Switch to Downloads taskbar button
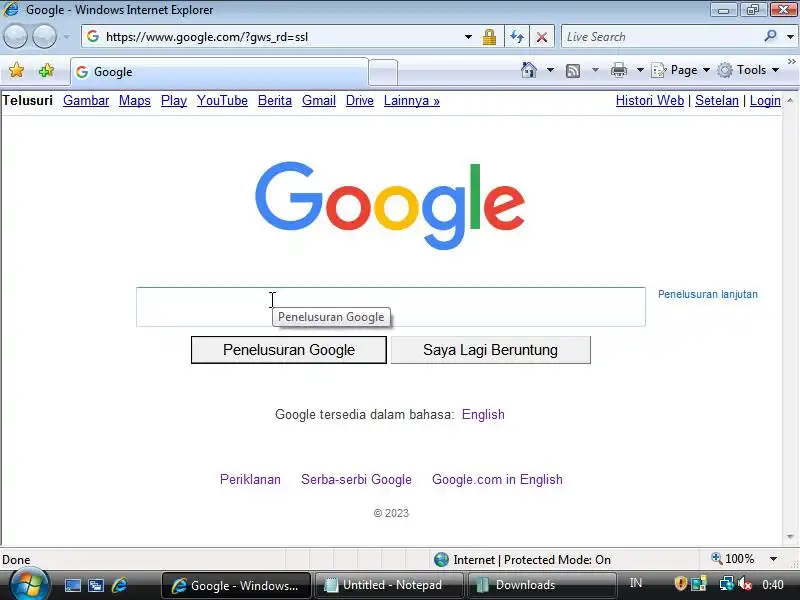800x600 pixels. [x=541, y=585]
